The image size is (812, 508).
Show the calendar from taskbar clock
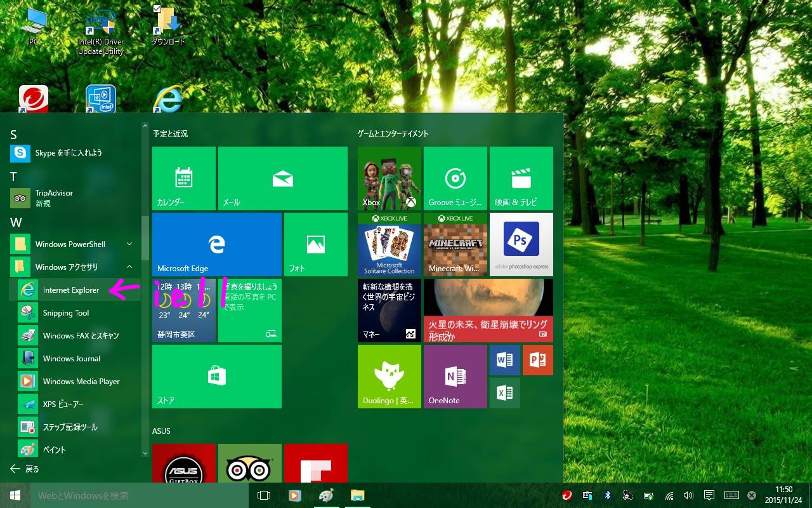[783, 495]
